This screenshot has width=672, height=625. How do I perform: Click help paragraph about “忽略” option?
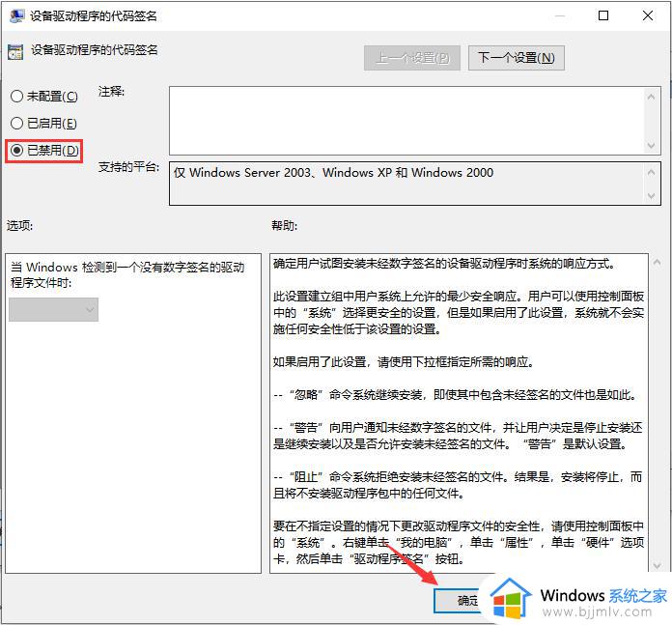click(455, 395)
